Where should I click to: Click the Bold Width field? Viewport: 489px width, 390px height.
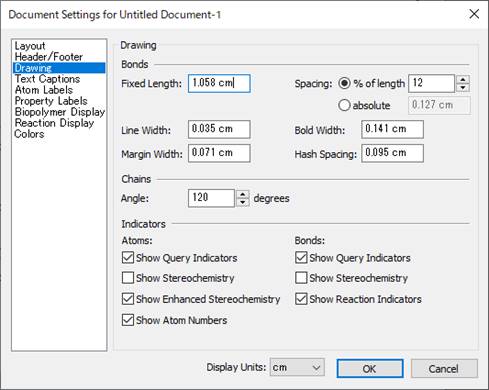(x=392, y=129)
